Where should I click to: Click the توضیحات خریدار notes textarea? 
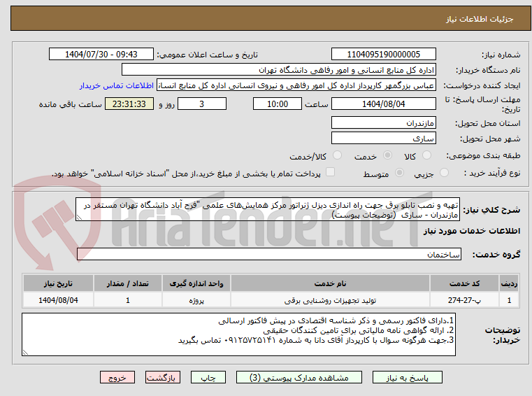coord(238,334)
